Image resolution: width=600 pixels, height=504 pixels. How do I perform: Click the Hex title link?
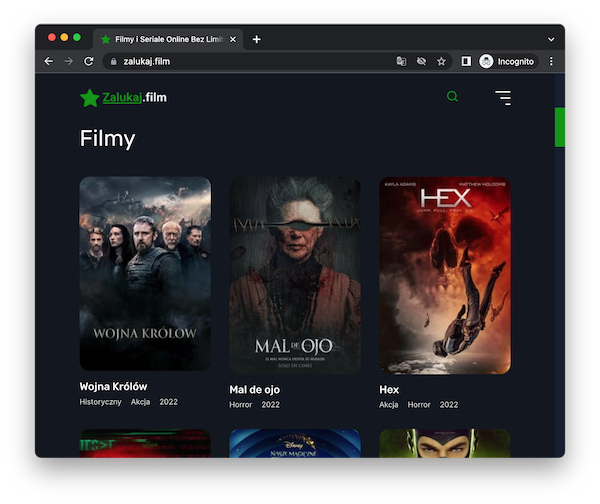389,390
